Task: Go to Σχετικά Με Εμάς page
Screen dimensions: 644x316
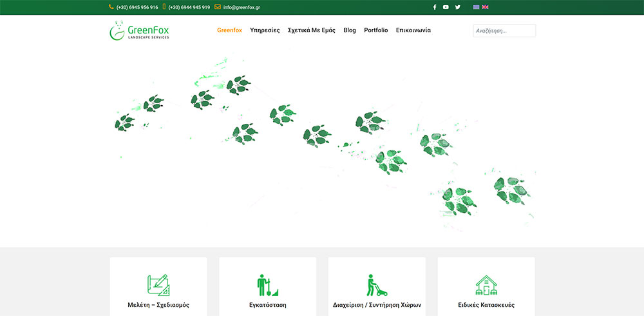Action: pos(312,30)
